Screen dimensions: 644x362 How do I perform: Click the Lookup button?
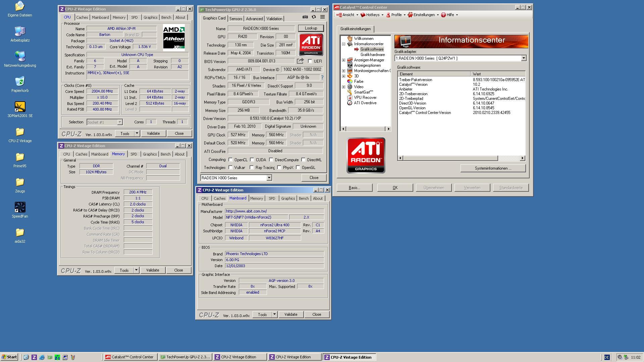tap(311, 28)
